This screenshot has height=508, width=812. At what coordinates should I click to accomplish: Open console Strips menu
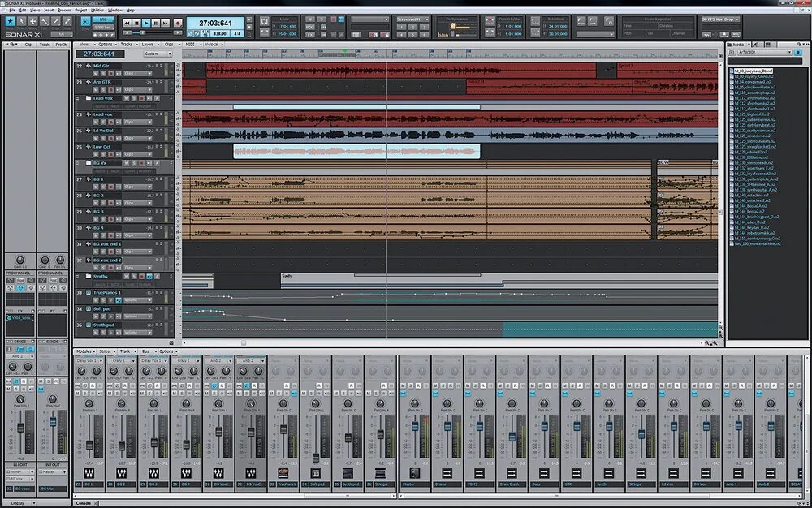[104, 351]
